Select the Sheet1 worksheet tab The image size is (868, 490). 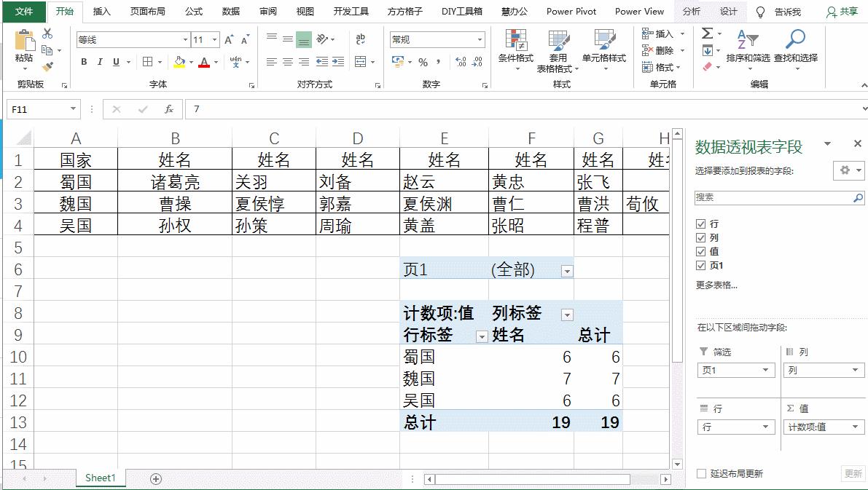[101, 478]
